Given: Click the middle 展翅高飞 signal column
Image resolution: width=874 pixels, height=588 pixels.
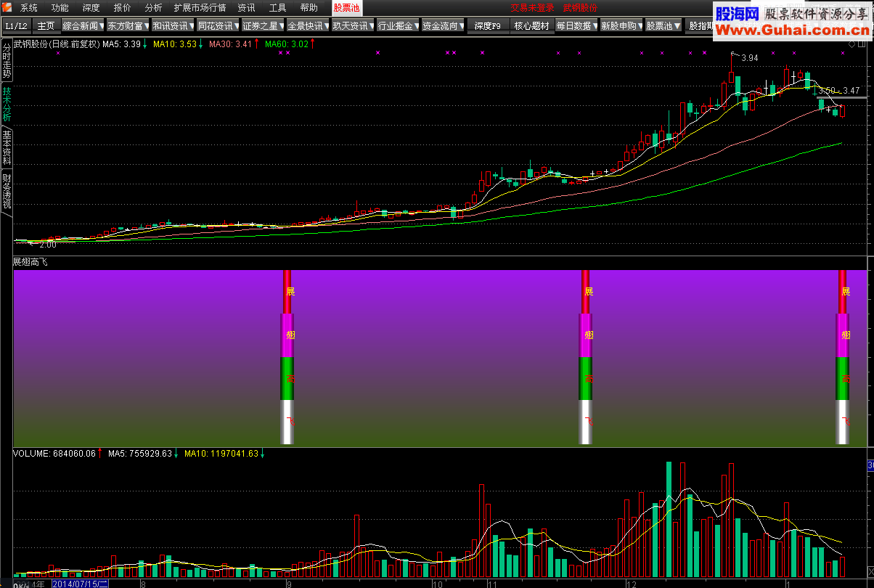Looking at the screenshot, I should (x=586, y=357).
